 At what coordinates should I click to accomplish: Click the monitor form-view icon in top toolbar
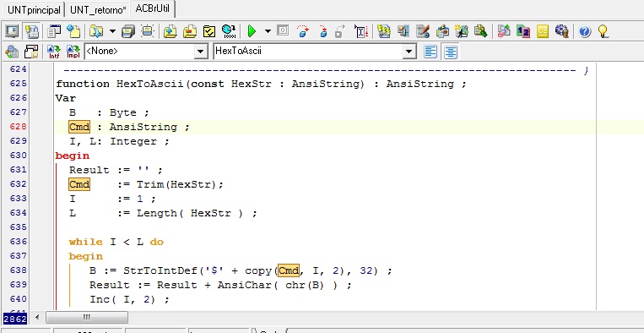12,31
